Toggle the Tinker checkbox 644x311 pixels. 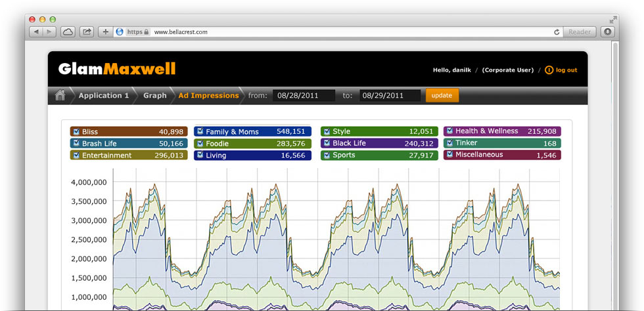coord(449,143)
